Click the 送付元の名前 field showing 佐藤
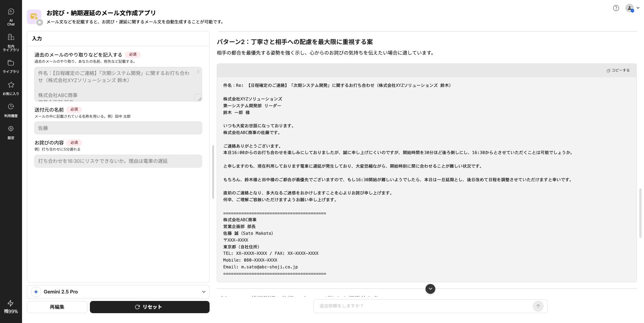The image size is (644, 323). point(118,128)
